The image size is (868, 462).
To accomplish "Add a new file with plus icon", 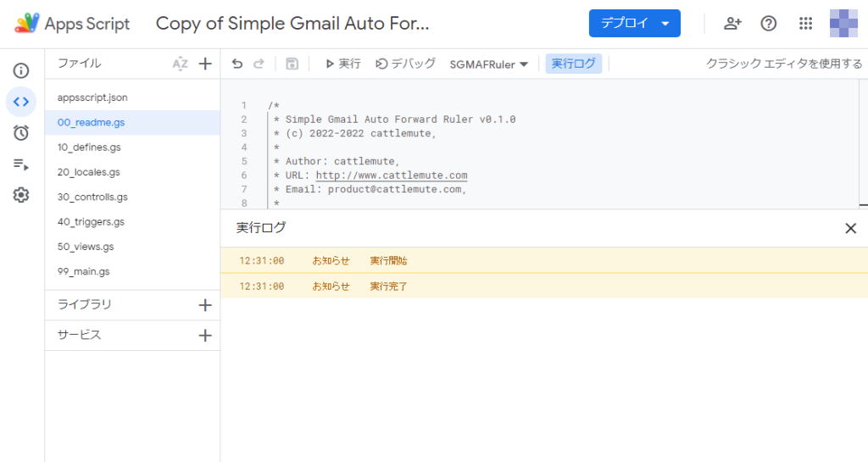I will point(205,64).
